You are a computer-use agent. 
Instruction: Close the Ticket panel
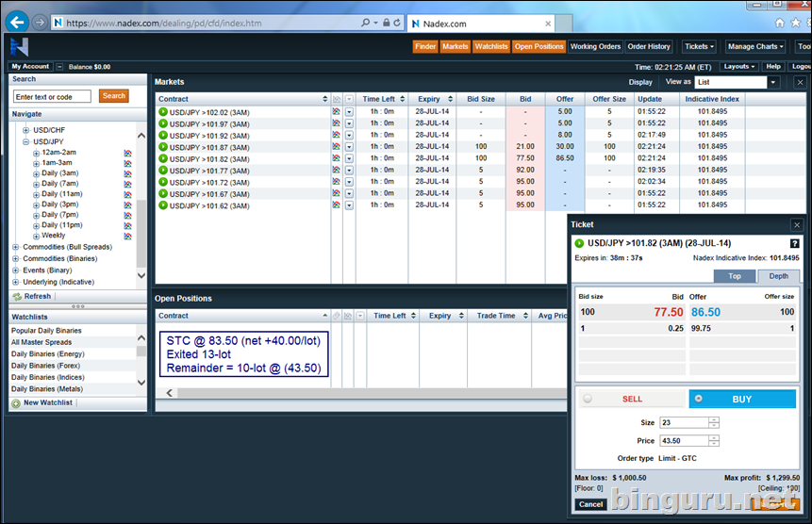point(797,224)
